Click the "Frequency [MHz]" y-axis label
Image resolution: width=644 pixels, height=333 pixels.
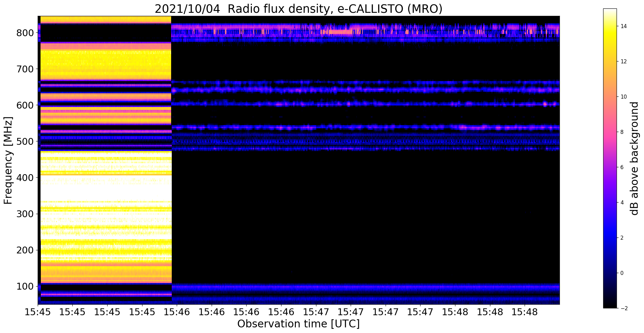[8, 160]
